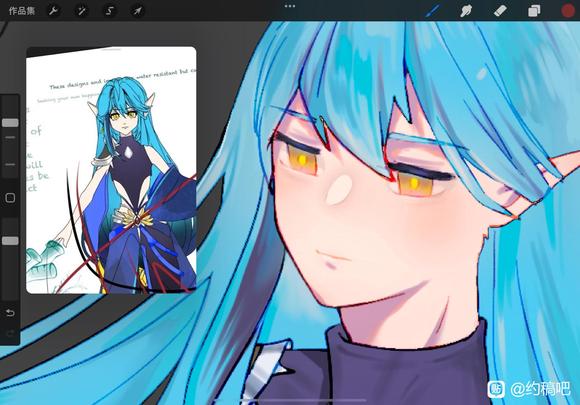This screenshot has width=580, height=405.
Task: Select the Eraser tool
Action: click(500, 11)
